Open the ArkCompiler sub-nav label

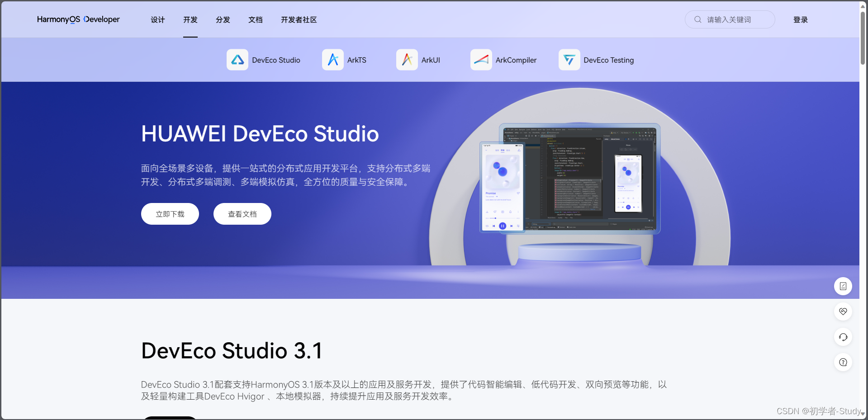[x=516, y=60]
